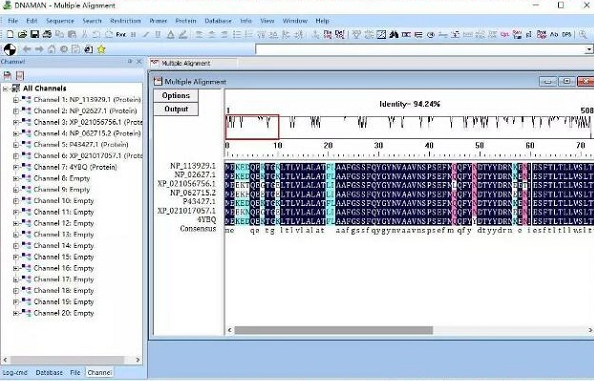Open the Sequence menu
This screenshot has width=594, height=381.
click(x=60, y=21)
